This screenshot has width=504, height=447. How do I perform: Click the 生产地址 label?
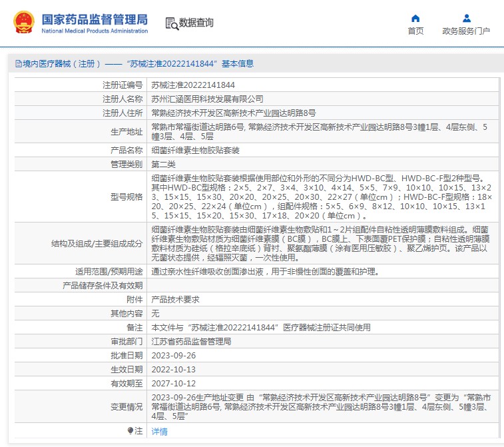click(x=126, y=131)
